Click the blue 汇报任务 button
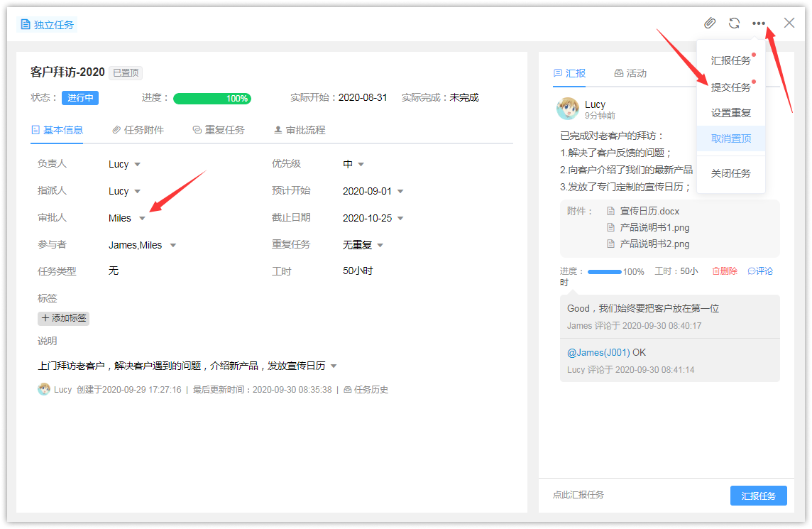 click(758, 496)
